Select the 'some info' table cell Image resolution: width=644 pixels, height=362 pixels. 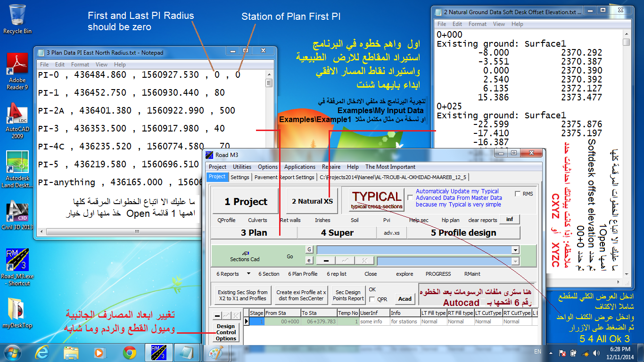click(374, 321)
